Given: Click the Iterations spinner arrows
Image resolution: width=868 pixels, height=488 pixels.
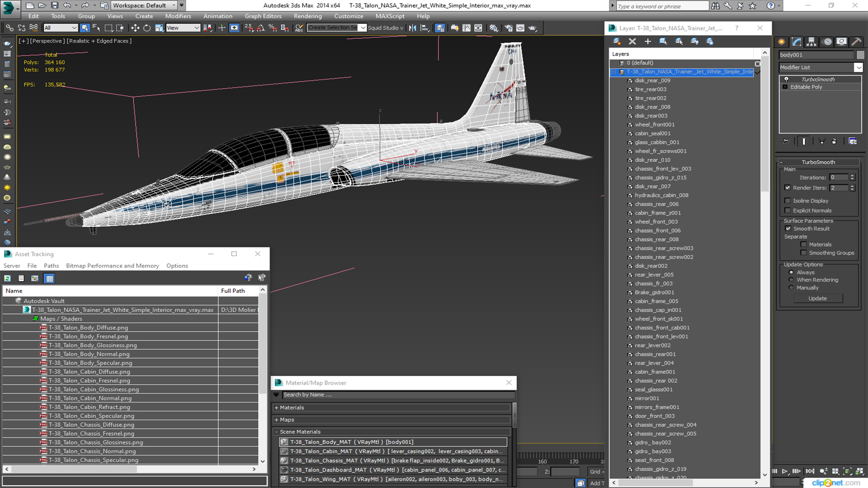Looking at the screenshot, I should pyautogui.click(x=852, y=178).
